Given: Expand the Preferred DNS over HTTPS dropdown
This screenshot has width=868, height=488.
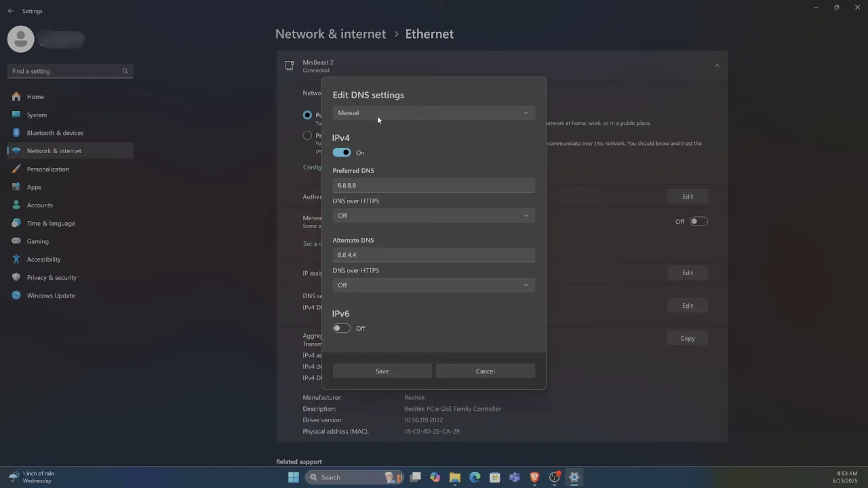Looking at the screenshot, I should pyautogui.click(x=433, y=215).
